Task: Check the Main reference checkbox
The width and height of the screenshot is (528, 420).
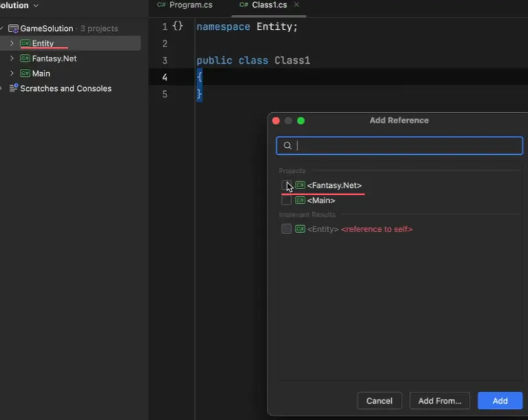Action: (x=286, y=200)
